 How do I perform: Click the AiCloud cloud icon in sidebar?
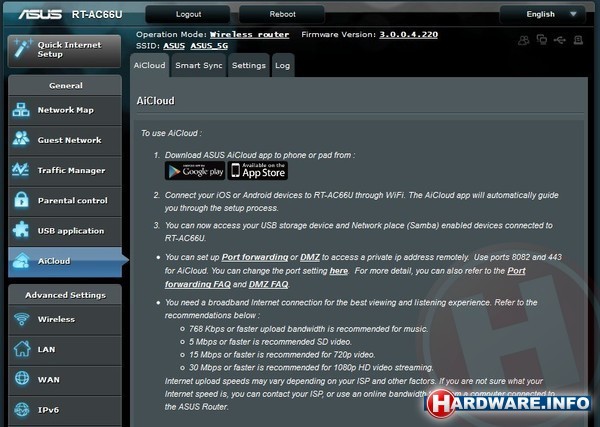[x=21, y=261]
